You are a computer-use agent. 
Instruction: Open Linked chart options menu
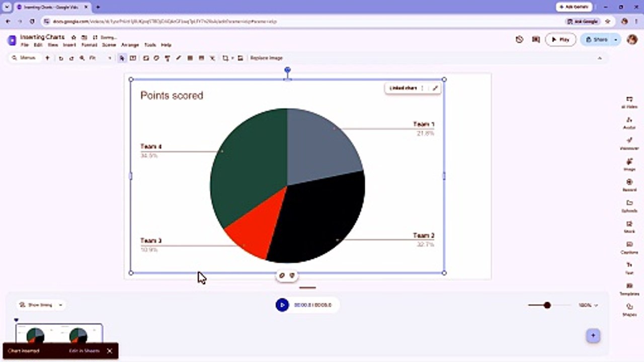[x=422, y=88]
